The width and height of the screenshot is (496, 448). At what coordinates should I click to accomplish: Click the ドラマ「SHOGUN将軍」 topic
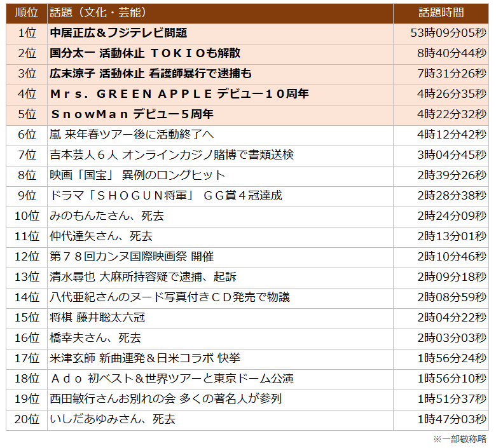[165, 196]
